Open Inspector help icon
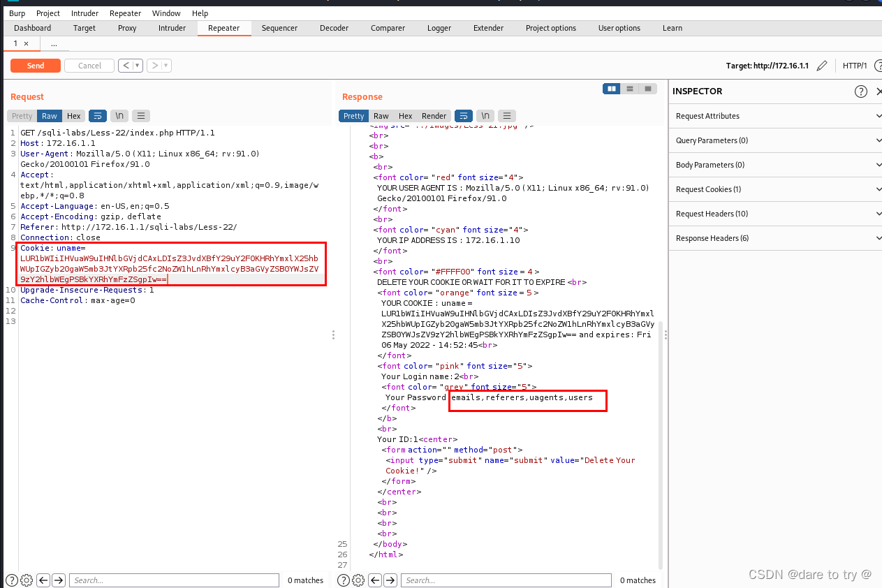This screenshot has width=882, height=588. 861,91
